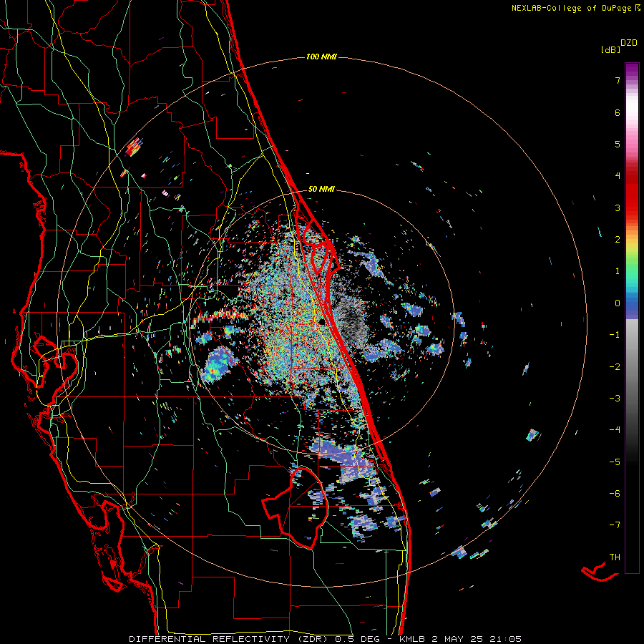Click the NEXLAB-College of DuPage label

click(x=575, y=8)
